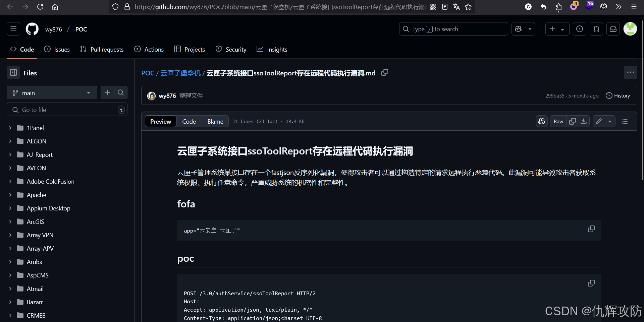This screenshot has width=644, height=322.
Task: Add a file with the plus button
Action: (107, 92)
